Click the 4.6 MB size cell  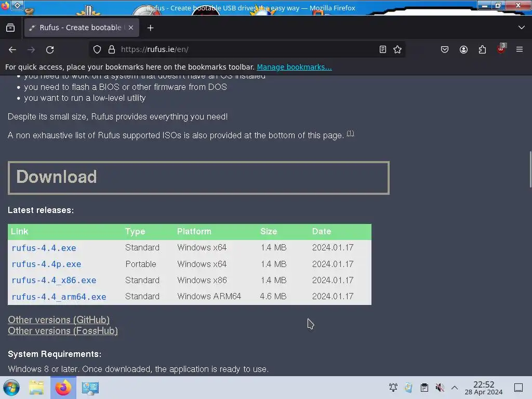[x=273, y=296]
